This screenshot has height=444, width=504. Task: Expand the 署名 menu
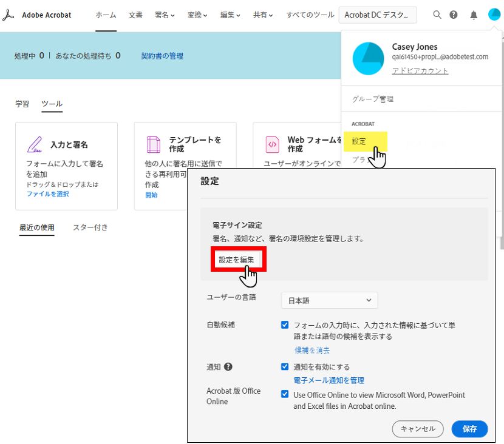[165, 15]
